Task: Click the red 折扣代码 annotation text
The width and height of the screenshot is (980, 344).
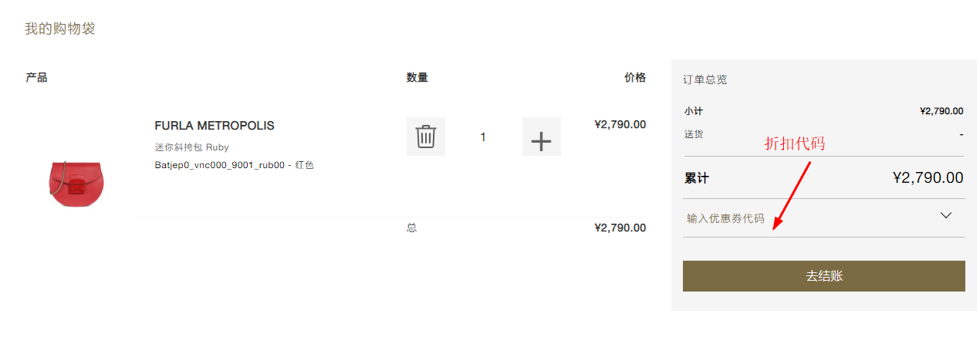Action: pyautogui.click(x=795, y=144)
